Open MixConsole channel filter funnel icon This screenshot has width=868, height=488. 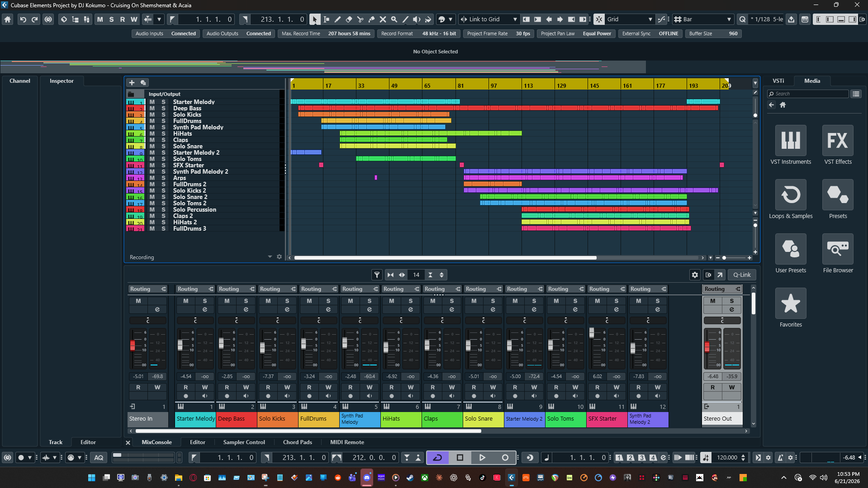pyautogui.click(x=377, y=275)
